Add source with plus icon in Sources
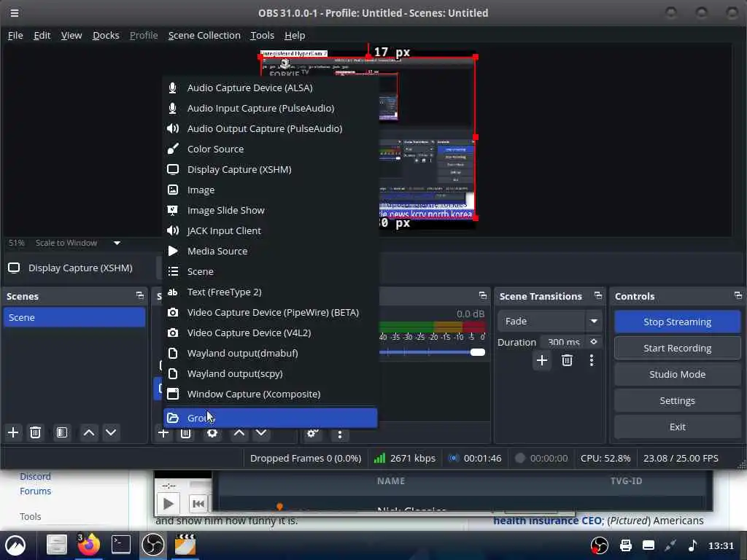 click(163, 433)
